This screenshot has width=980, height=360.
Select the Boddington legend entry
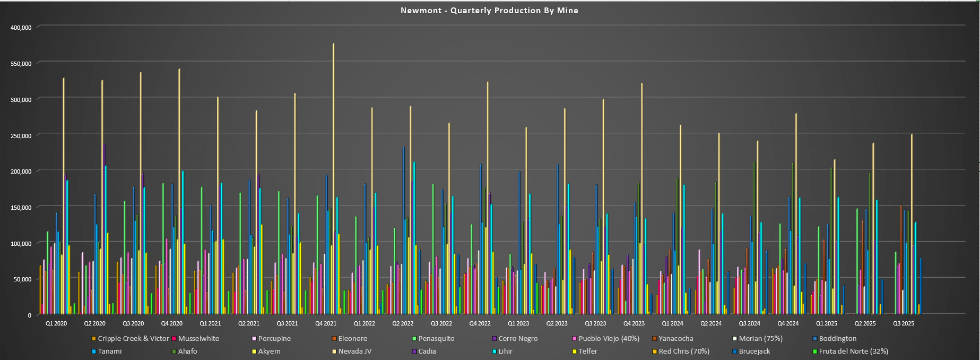(x=834, y=338)
